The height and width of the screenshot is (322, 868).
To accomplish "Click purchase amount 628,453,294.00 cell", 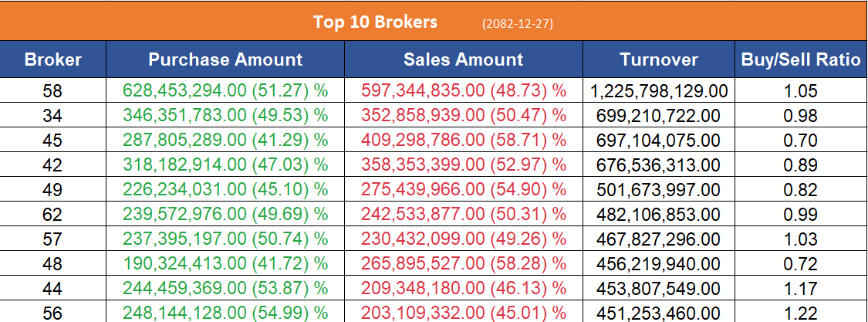I will coord(225,91).
